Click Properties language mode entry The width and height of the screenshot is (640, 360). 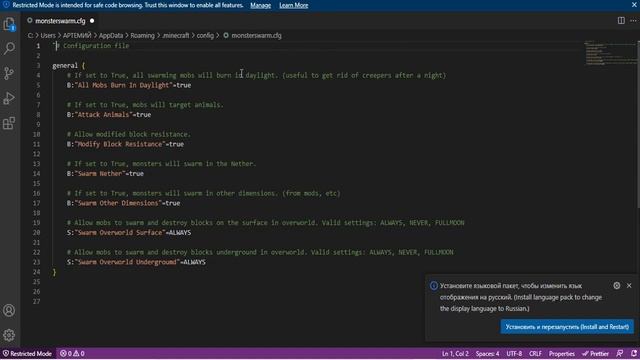pos(562,353)
